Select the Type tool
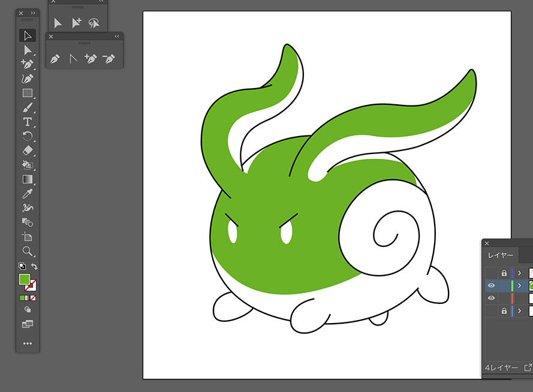533x392 pixels. tap(28, 122)
